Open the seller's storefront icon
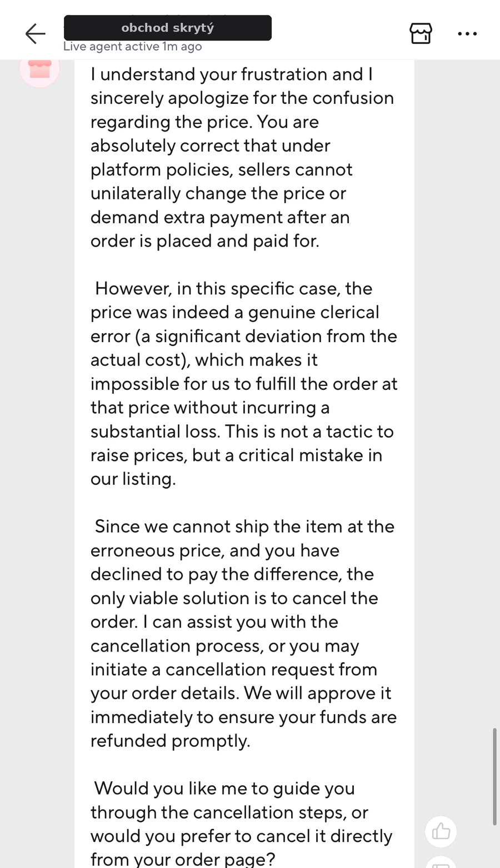Viewport: 500px width, 868px height. pyautogui.click(x=421, y=34)
